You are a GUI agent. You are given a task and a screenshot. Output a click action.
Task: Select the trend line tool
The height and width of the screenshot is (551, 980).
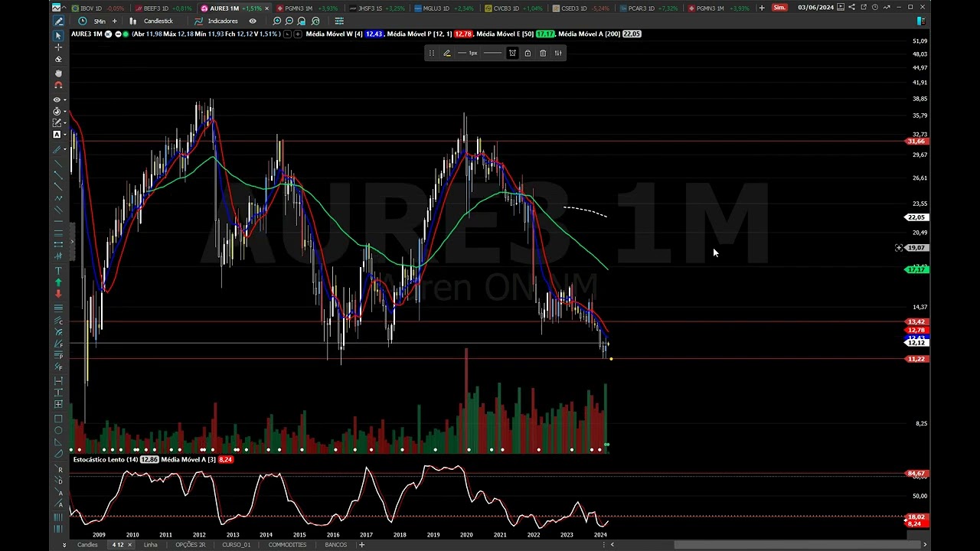click(58, 164)
